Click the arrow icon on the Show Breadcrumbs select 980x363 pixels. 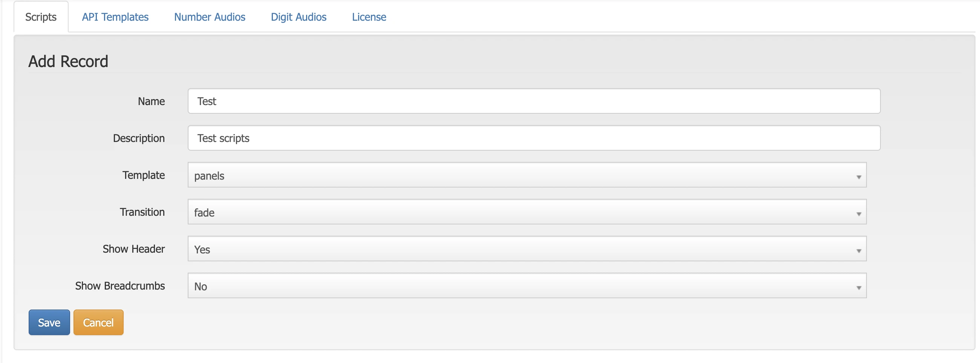859,288
